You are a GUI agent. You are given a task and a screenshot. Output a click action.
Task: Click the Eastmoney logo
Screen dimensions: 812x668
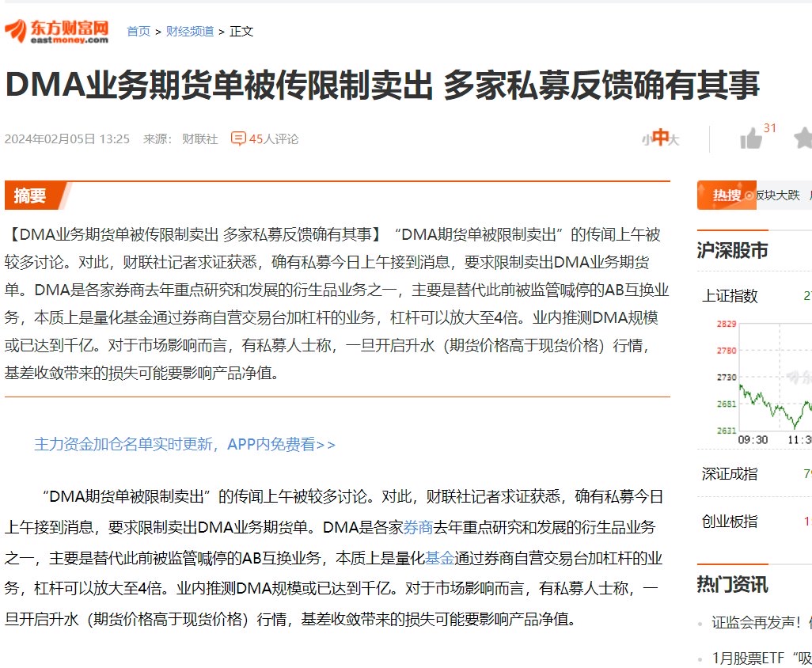56,31
